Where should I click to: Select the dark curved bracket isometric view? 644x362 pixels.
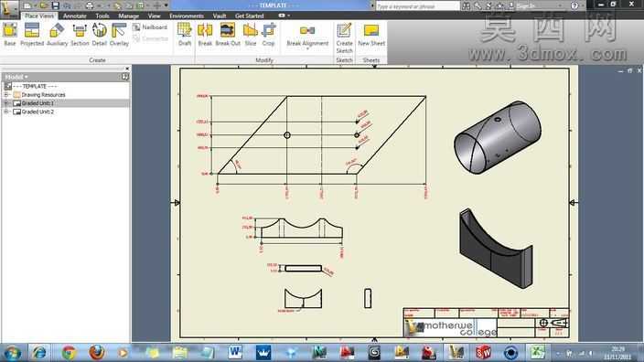[496, 248]
